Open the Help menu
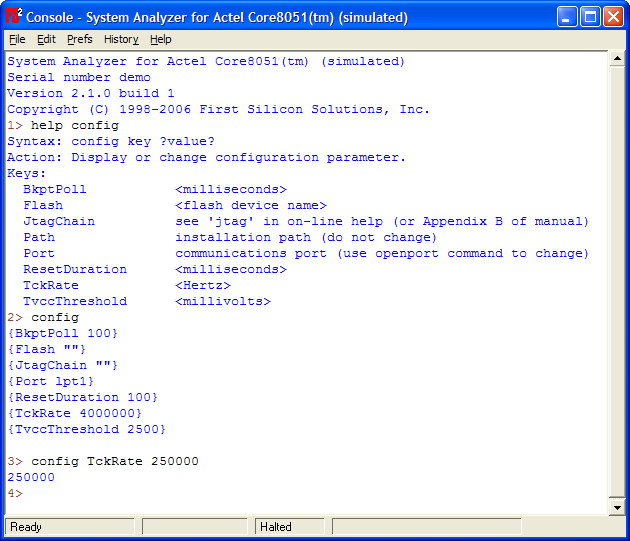This screenshot has width=630, height=541. coord(161,39)
